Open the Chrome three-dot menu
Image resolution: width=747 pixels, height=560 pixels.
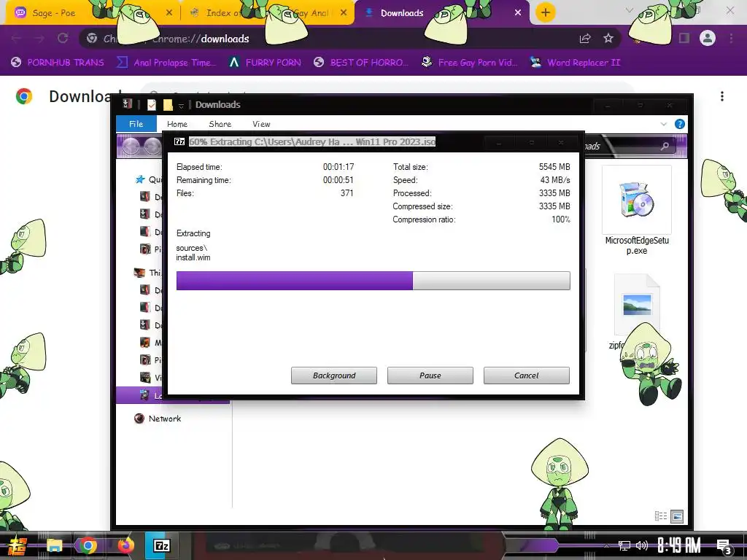point(731,38)
